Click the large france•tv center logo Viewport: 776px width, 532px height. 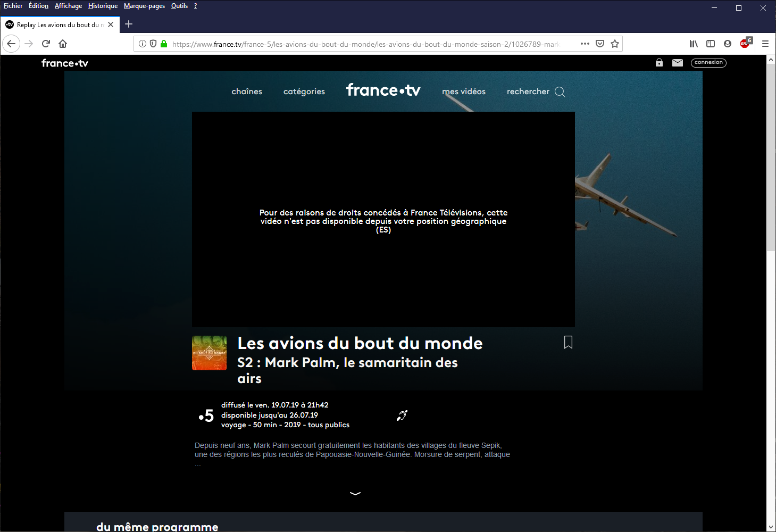[x=383, y=90]
